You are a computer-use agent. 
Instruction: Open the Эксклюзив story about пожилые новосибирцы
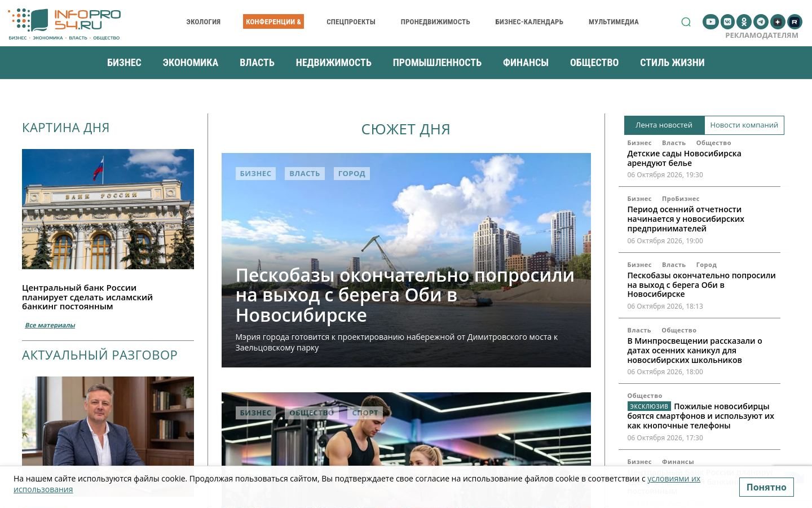click(x=701, y=416)
